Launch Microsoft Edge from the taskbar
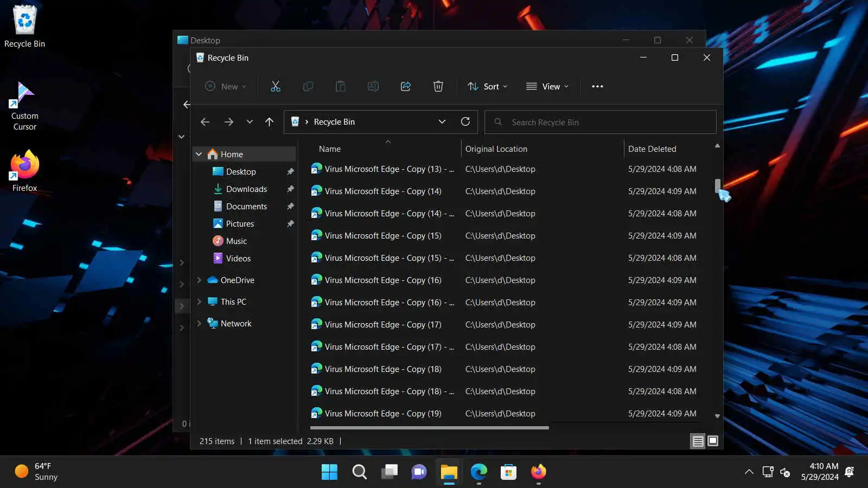Image resolution: width=868 pixels, height=488 pixels. [478, 472]
